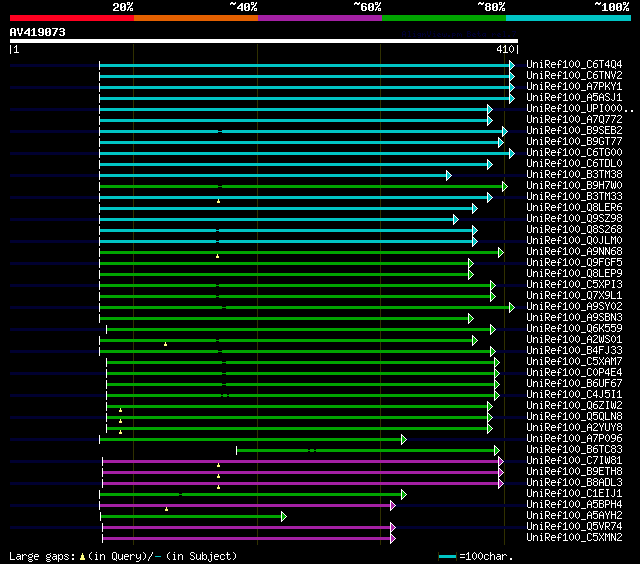Pick the UniRef100_B6UF67 hit name

(574, 384)
